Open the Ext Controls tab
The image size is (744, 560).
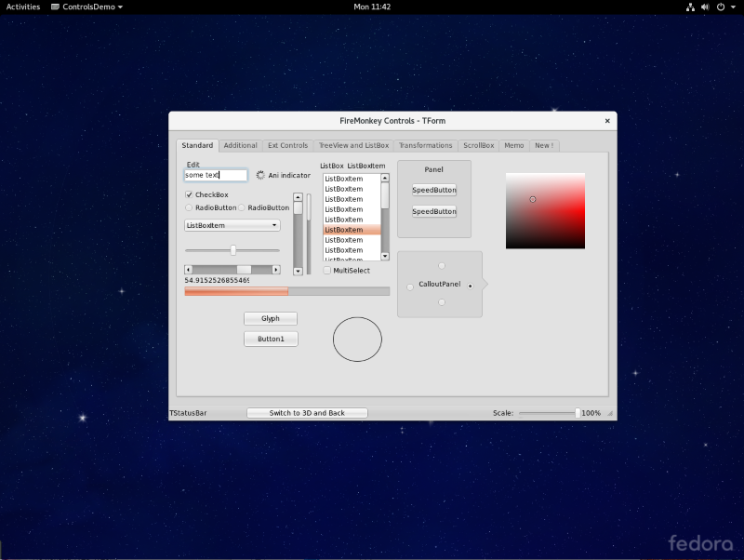287,145
